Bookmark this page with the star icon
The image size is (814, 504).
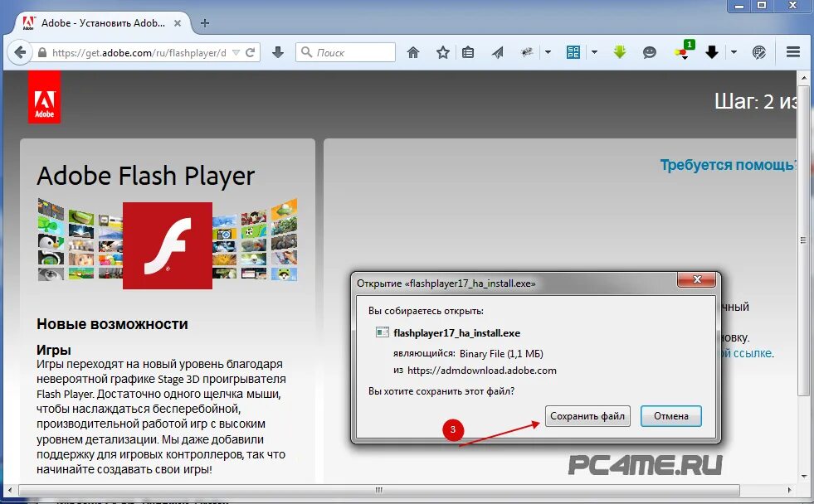pos(443,52)
